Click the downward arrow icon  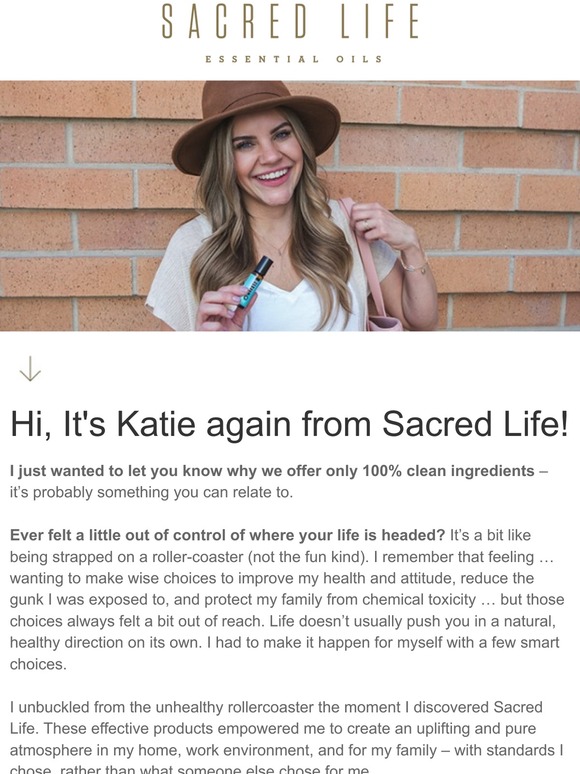[30, 369]
